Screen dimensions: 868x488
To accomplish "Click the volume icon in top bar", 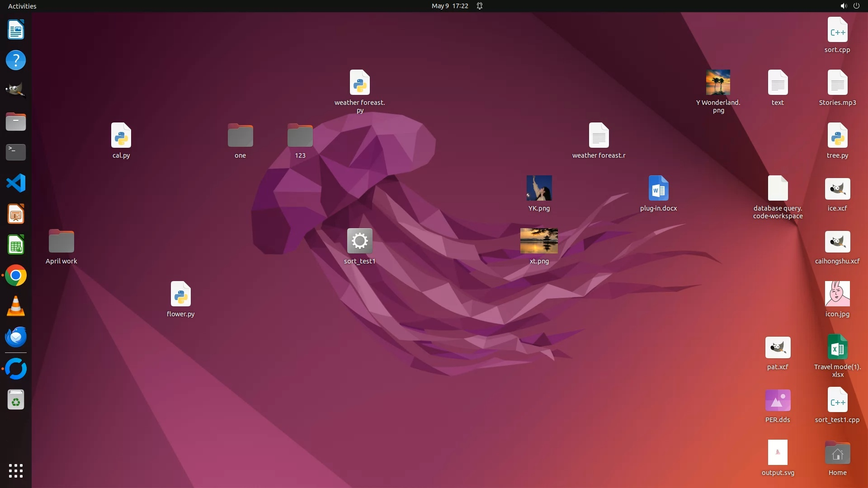I will pos(843,6).
